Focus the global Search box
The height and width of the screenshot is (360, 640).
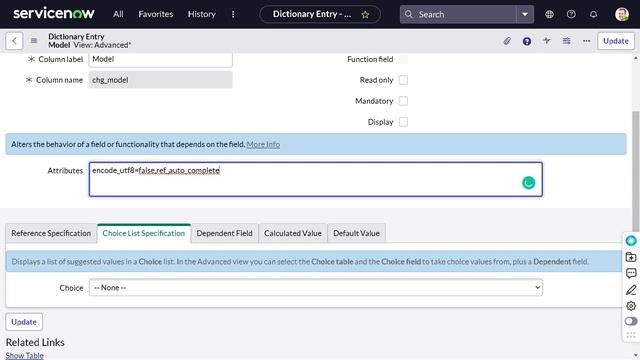(x=458, y=14)
